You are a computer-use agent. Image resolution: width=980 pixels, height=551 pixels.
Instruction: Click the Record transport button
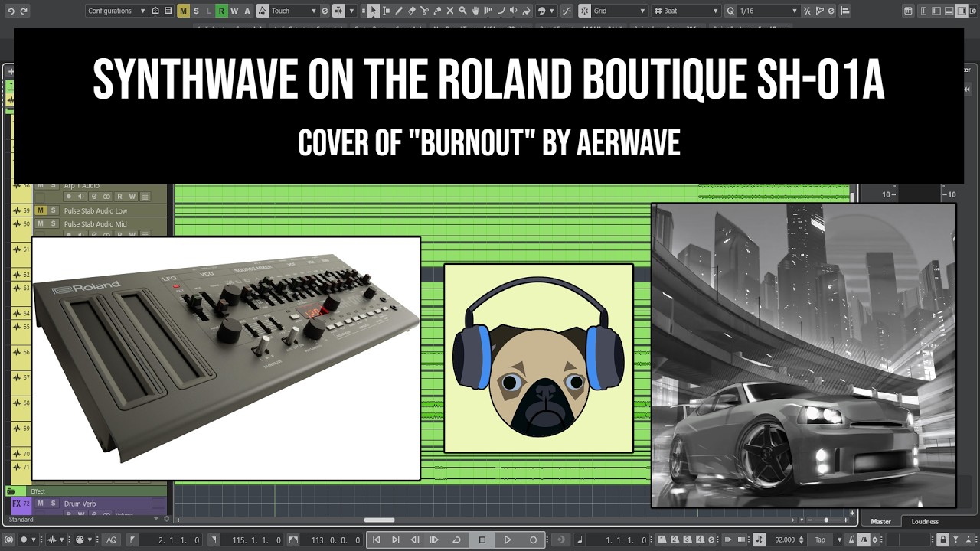click(534, 540)
